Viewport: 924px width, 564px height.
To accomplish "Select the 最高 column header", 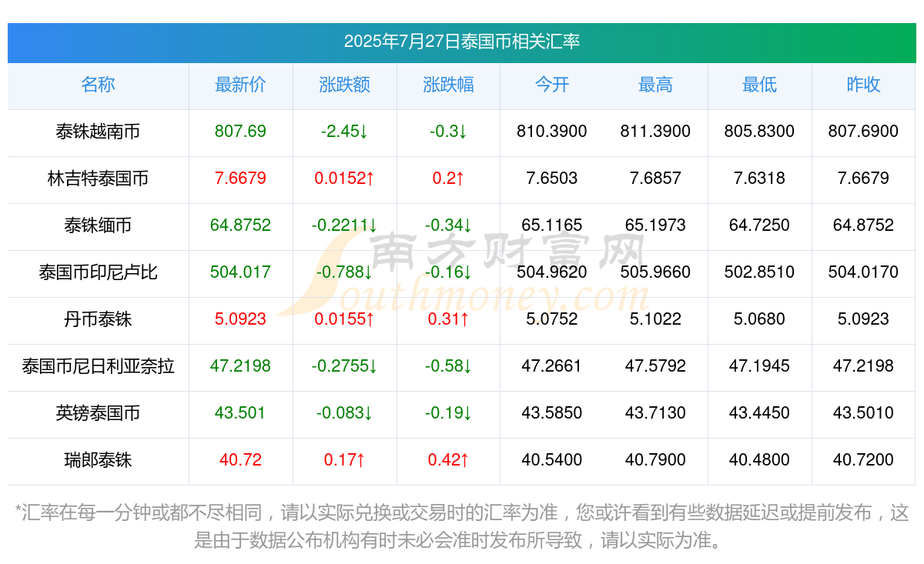I will (655, 85).
